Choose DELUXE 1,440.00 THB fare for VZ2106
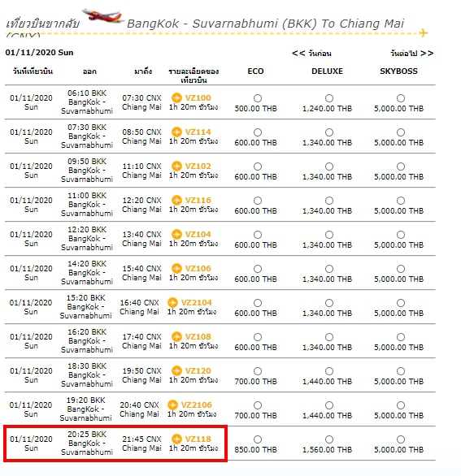This screenshot has width=461, height=476. tap(329, 405)
